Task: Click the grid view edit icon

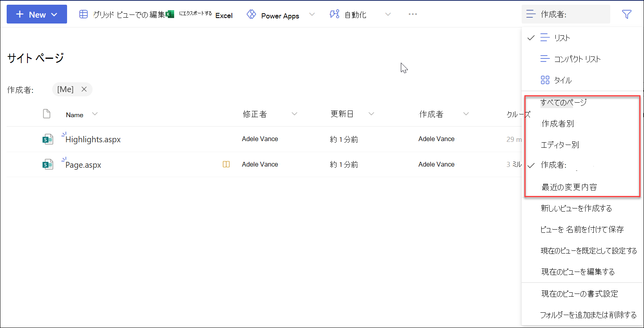Action: pos(83,14)
